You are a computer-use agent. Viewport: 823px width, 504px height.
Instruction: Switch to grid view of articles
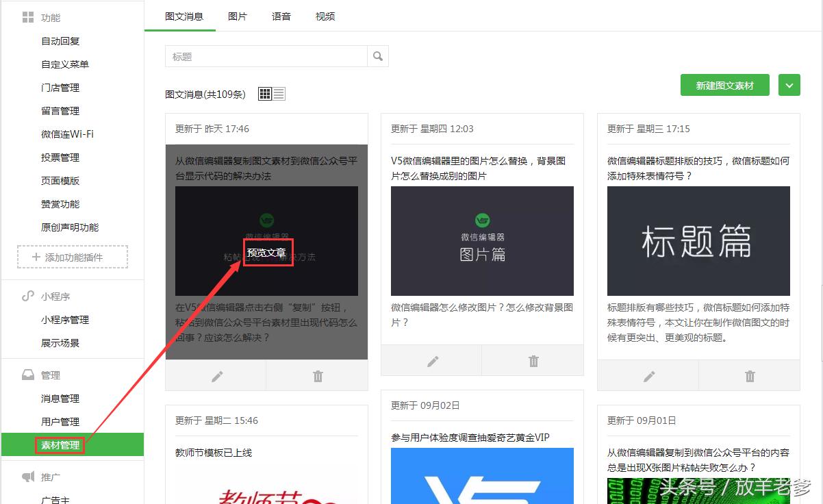[x=264, y=94]
